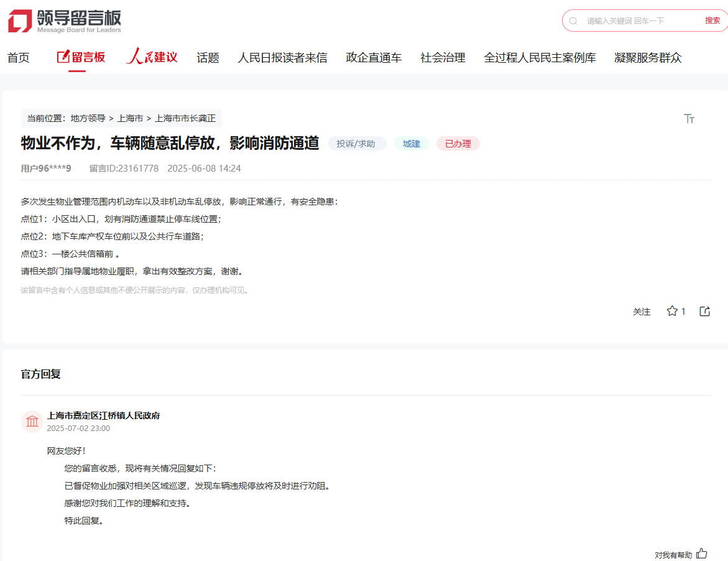Click the 投诉/求助 category tag
The height and width of the screenshot is (561, 728).
[357, 144]
